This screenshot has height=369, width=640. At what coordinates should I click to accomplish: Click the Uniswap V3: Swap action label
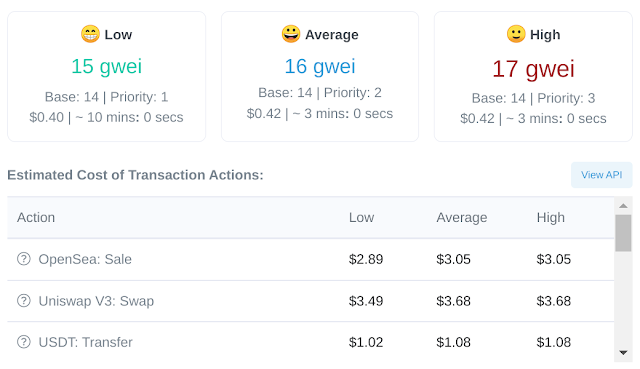click(96, 301)
